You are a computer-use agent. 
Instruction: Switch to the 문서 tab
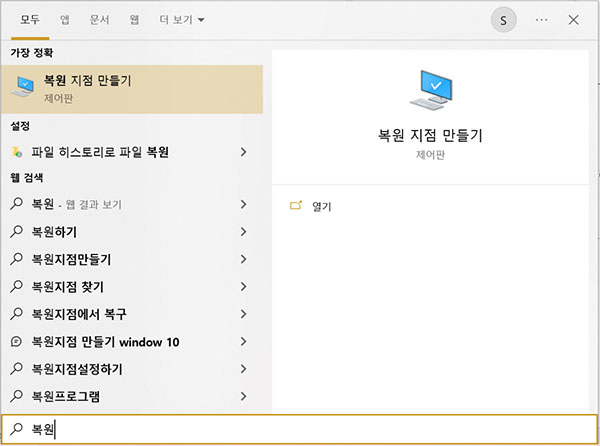[x=99, y=20]
